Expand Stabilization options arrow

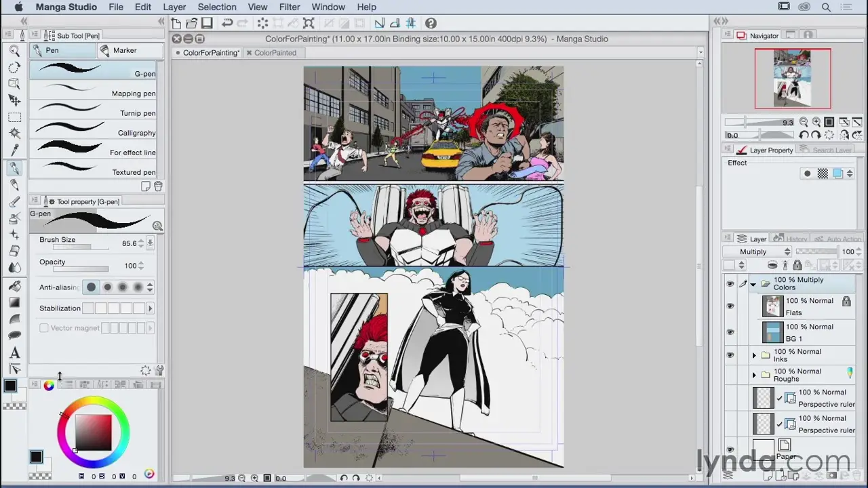(x=151, y=308)
